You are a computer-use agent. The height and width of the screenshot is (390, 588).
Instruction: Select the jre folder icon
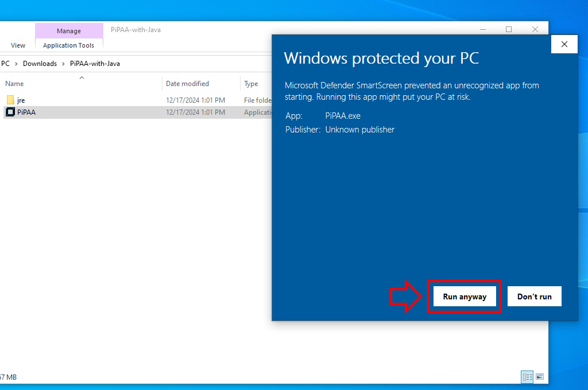tap(10, 100)
